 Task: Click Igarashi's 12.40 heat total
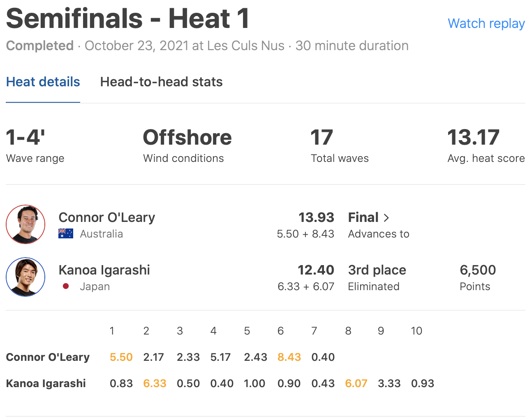click(x=316, y=270)
